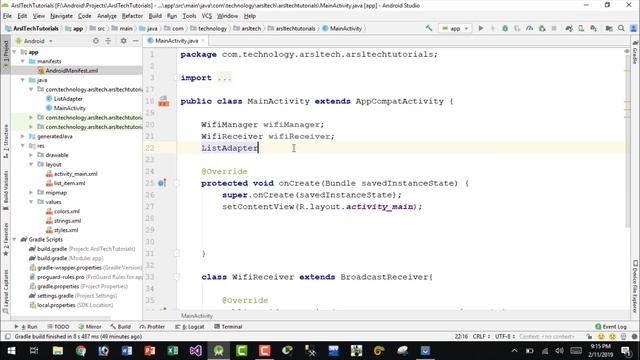The width and height of the screenshot is (640, 360).
Task: Open the Logcat tool window
Action: tap(190, 327)
